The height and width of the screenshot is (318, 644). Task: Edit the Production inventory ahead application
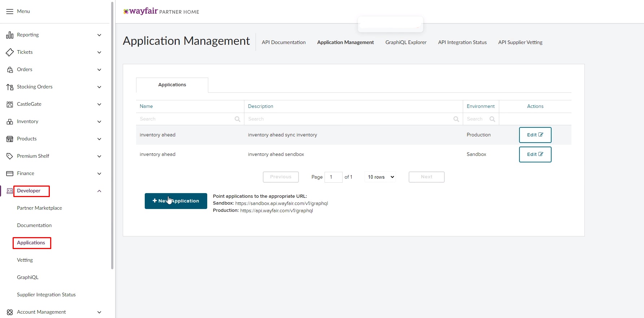[535, 135]
